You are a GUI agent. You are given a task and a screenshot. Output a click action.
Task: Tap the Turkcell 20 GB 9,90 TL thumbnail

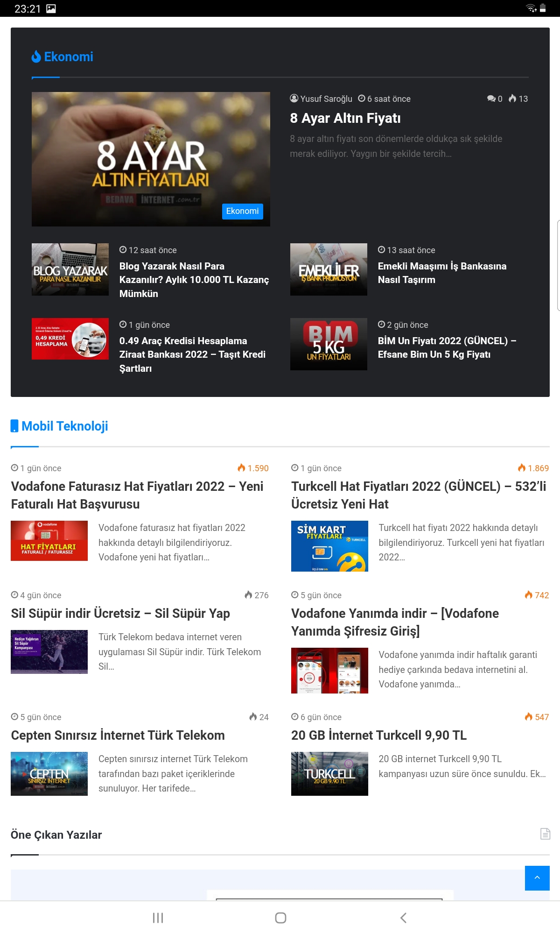point(329,774)
